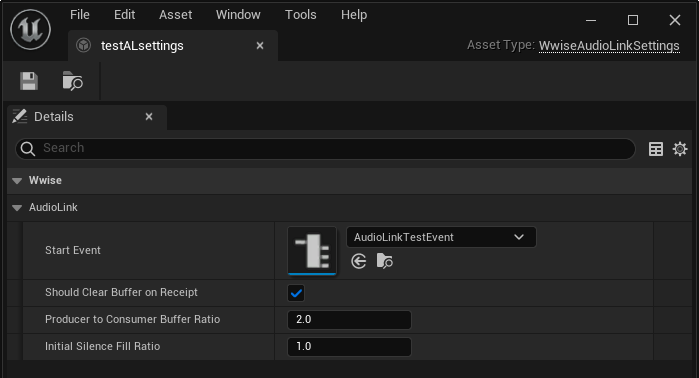Image resolution: width=699 pixels, height=378 pixels.
Task: Click the Producer to Consumer Buffer Ratio field
Action: pyautogui.click(x=350, y=320)
